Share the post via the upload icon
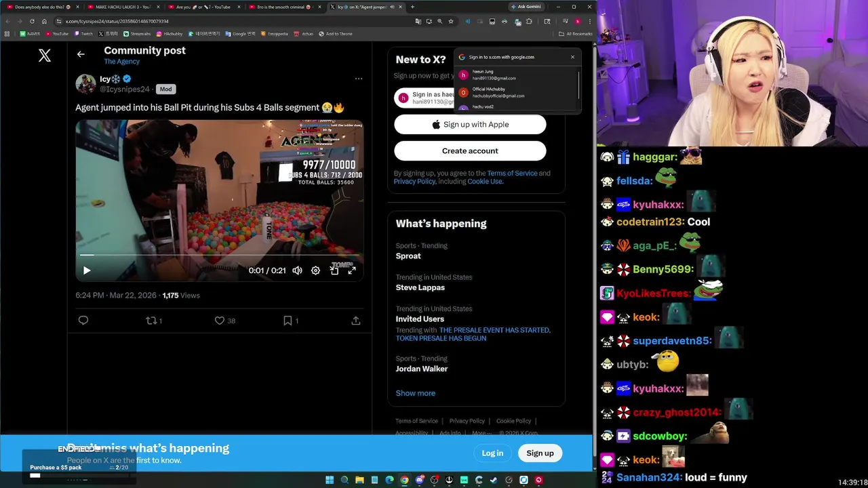 click(x=355, y=321)
